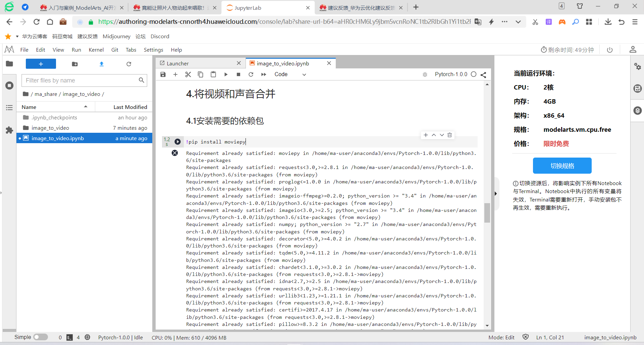The height and width of the screenshot is (345, 644).
Task: Open the File menu
Action: [24, 50]
